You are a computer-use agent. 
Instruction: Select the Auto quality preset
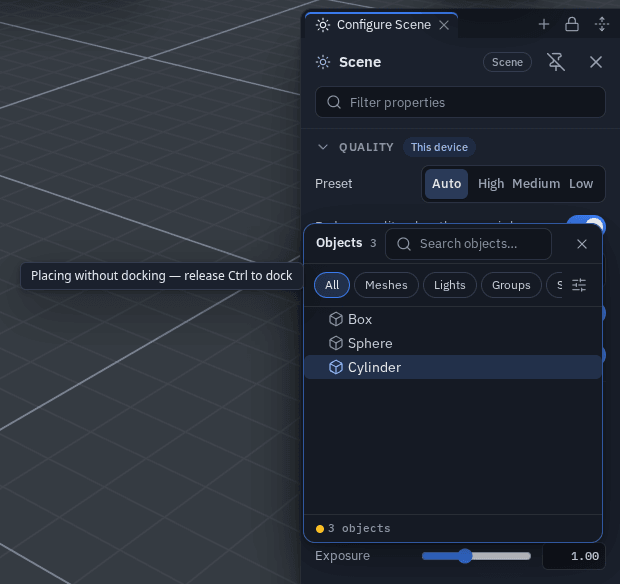pyautogui.click(x=446, y=184)
